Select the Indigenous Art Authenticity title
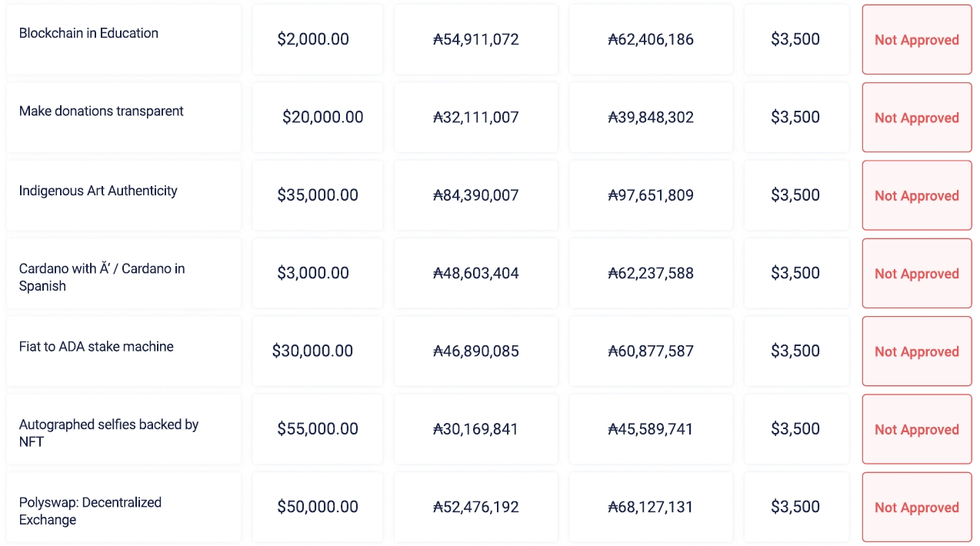Image resolution: width=980 pixels, height=546 pixels. pyautogui.click(x=98, y=191)
